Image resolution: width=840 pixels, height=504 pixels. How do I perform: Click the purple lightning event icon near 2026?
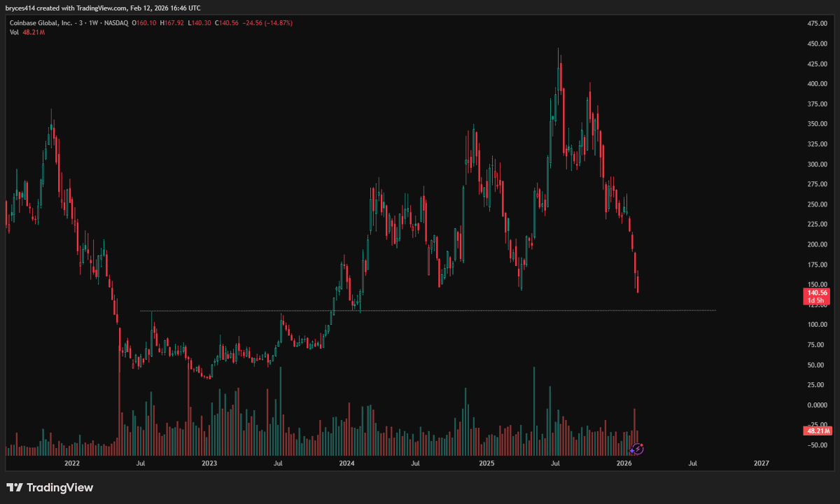point(637,449)
